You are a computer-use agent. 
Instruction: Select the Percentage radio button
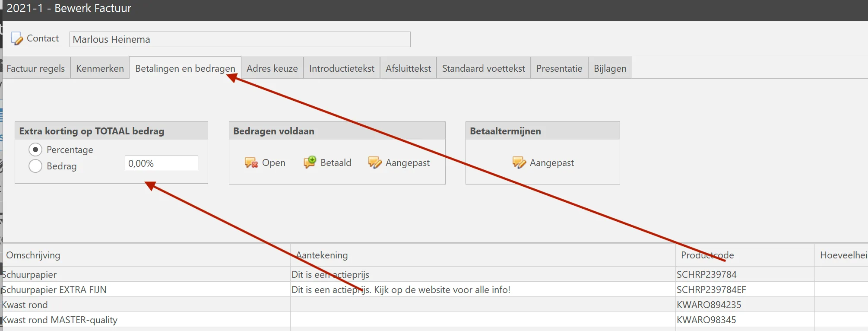pyautogui.click(x=35, y=150)
